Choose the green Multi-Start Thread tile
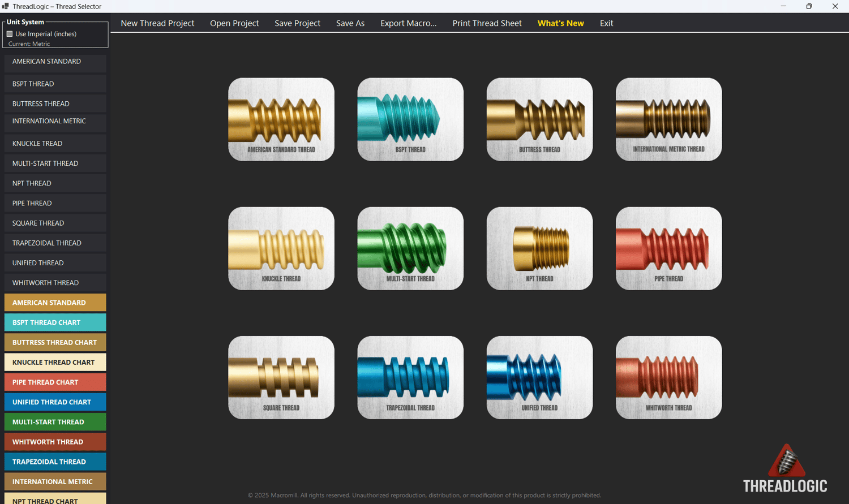Screen dimensions: 849x504 (410, 248)
